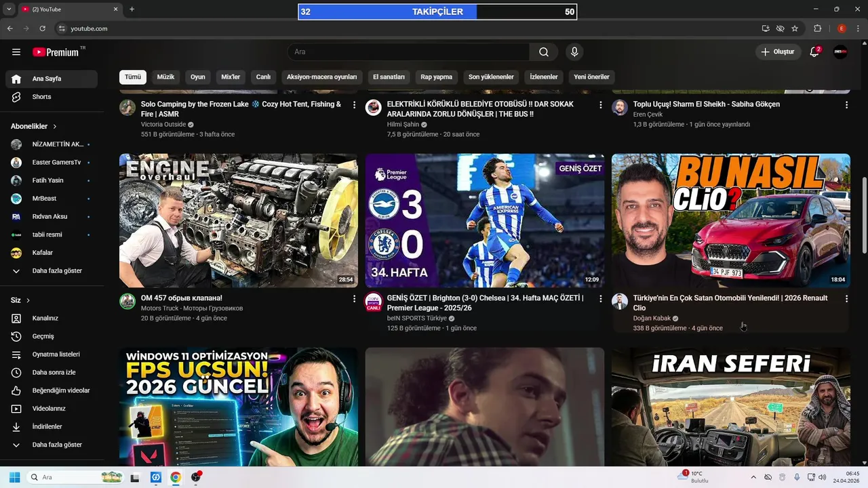The image size is (868, 488).
Task: Click the search magnifier button
Action: (544, 52)
